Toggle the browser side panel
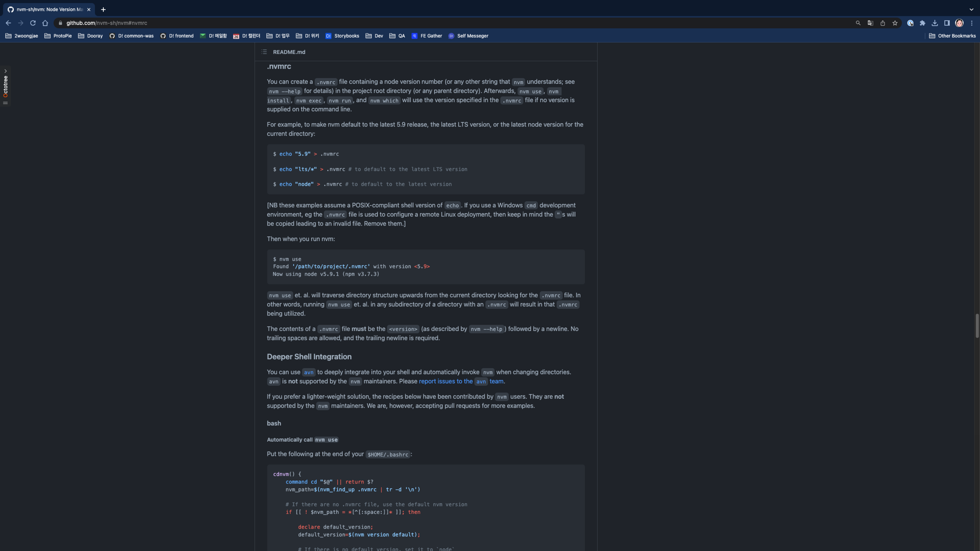This screenshot has width=980, height=551. pyautogui.click(x=947, y=23)
